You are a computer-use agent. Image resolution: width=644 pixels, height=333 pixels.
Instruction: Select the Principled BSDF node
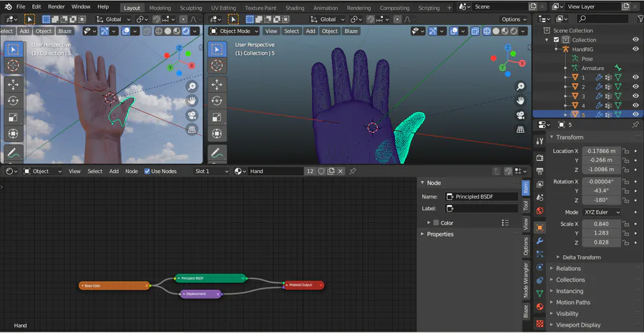click(210, 278)
